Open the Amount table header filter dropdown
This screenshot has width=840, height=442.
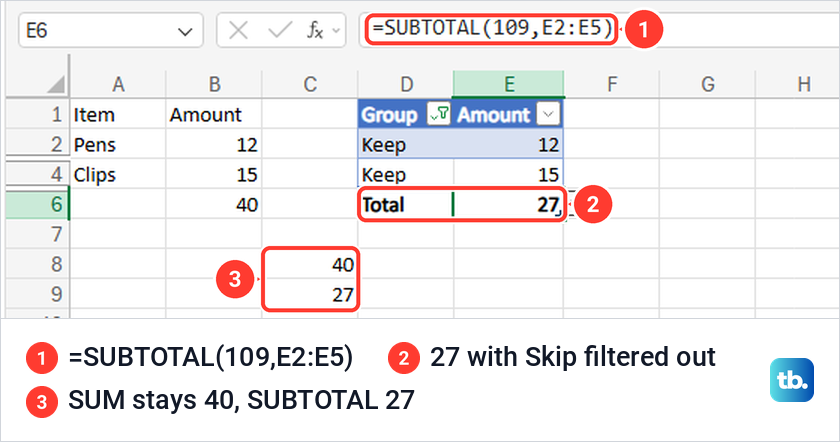(x=548, y=114)
